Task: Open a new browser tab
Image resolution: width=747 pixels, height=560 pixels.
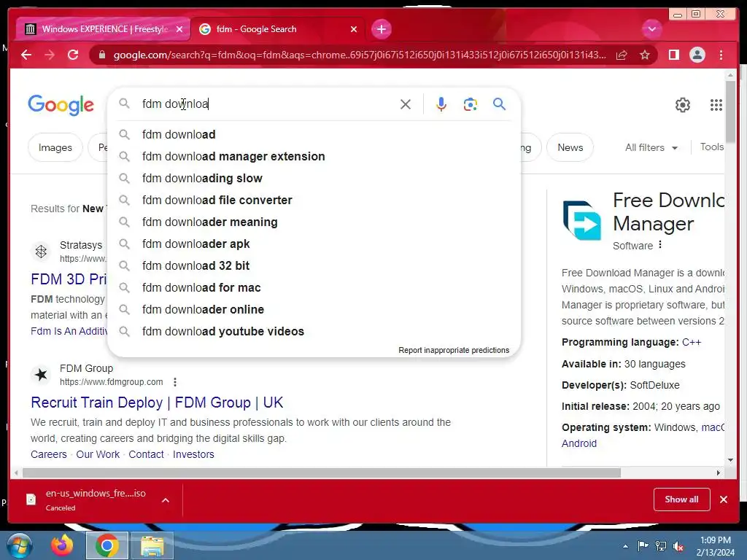Action: pos(381,29)
